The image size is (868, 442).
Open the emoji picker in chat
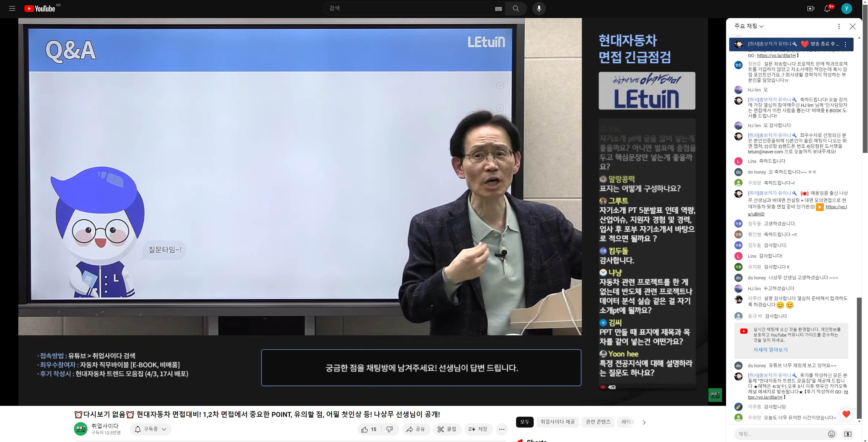click(831, 434)
